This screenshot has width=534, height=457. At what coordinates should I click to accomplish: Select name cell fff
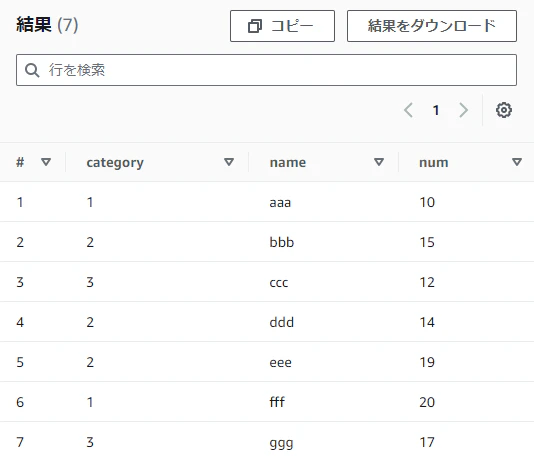coord(277,402)
